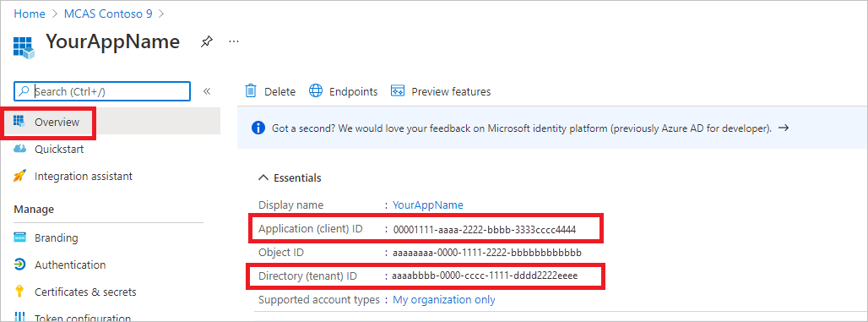Screen dimensions: 868x322
Task: Click the Integration assistant rocket icon
Action: [x=19, y=177]
